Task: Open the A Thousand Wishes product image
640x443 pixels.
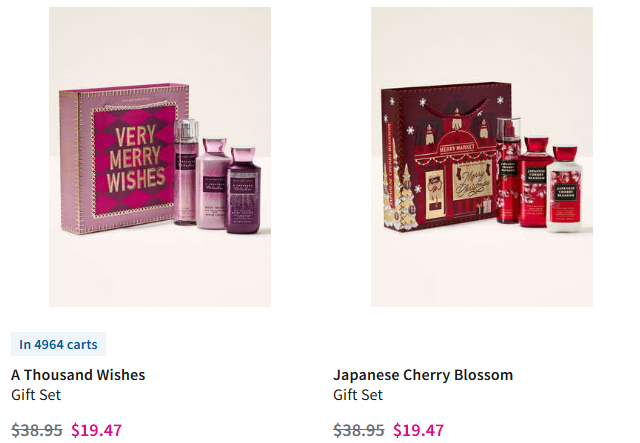Action: (x=160, y=157)
